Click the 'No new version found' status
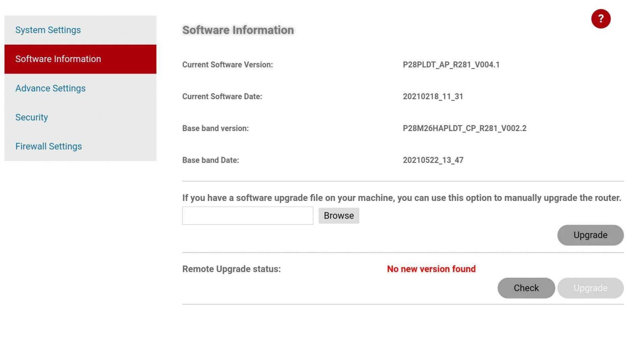 pyautogui.click(x=431, y=269)
